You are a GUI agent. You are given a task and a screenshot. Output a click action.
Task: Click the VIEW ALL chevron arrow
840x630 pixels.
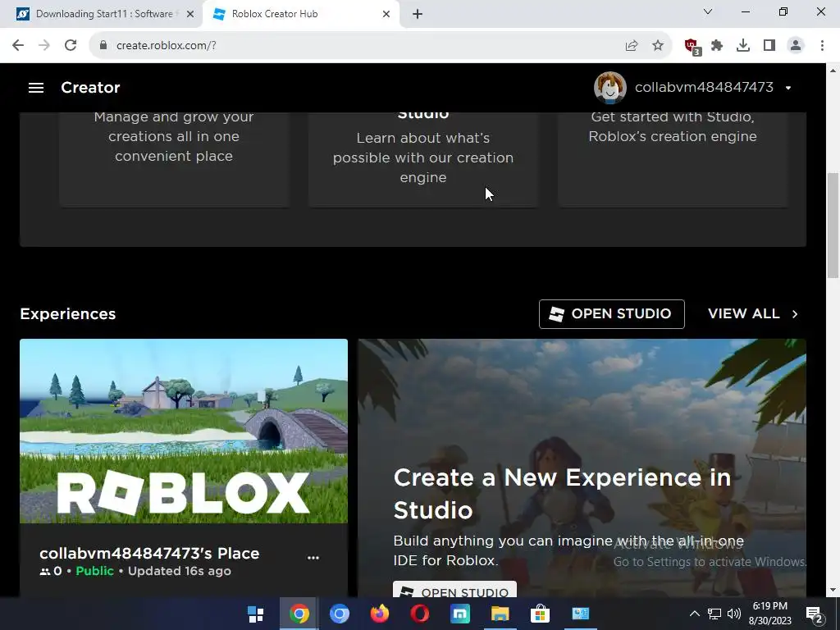(x=795, y=314)
